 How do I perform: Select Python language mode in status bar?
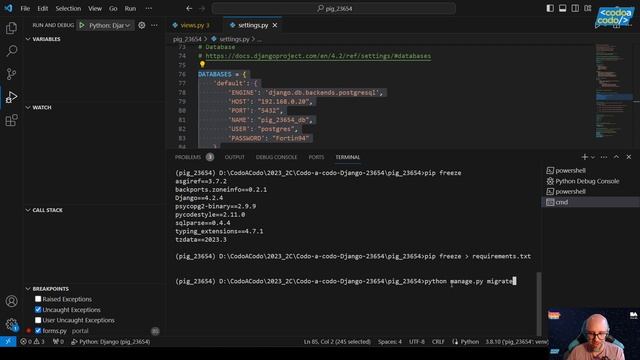coord(470,342)
